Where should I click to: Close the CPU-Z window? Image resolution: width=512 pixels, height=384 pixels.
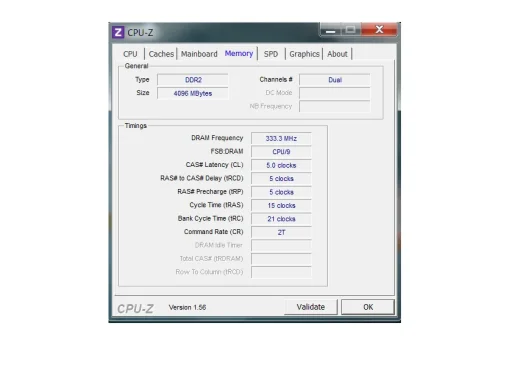(379, 30)
